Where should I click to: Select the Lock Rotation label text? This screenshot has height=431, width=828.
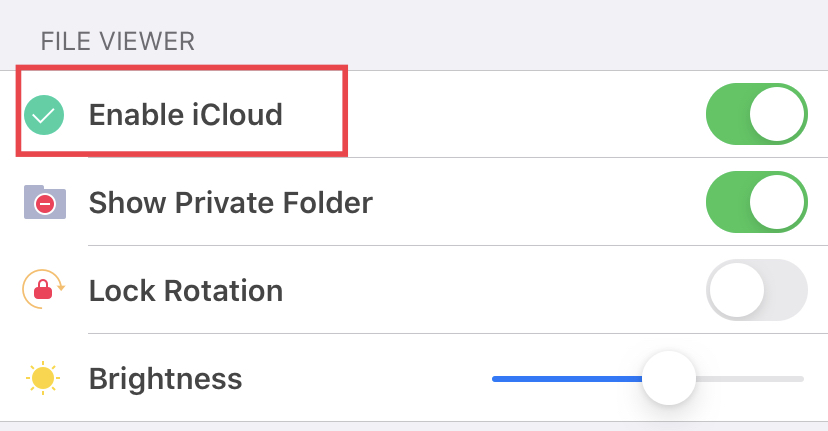(x=186, y=291)
